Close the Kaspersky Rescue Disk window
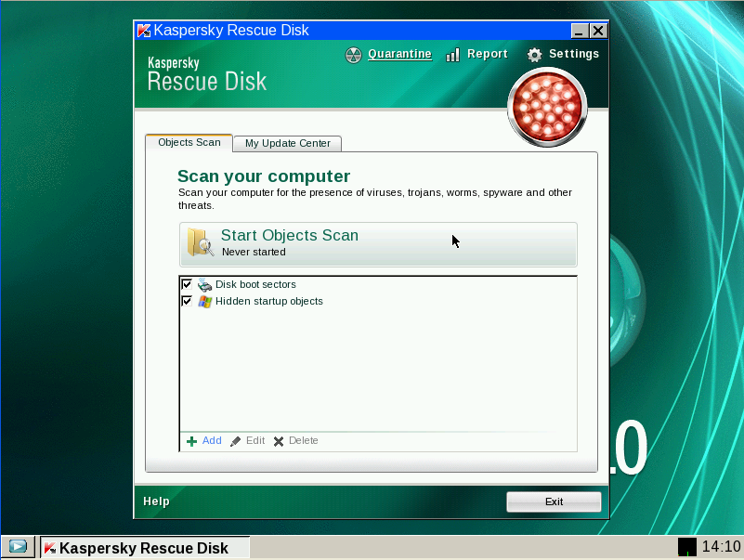Screen dimensions: 744x560 coord(598,31)
